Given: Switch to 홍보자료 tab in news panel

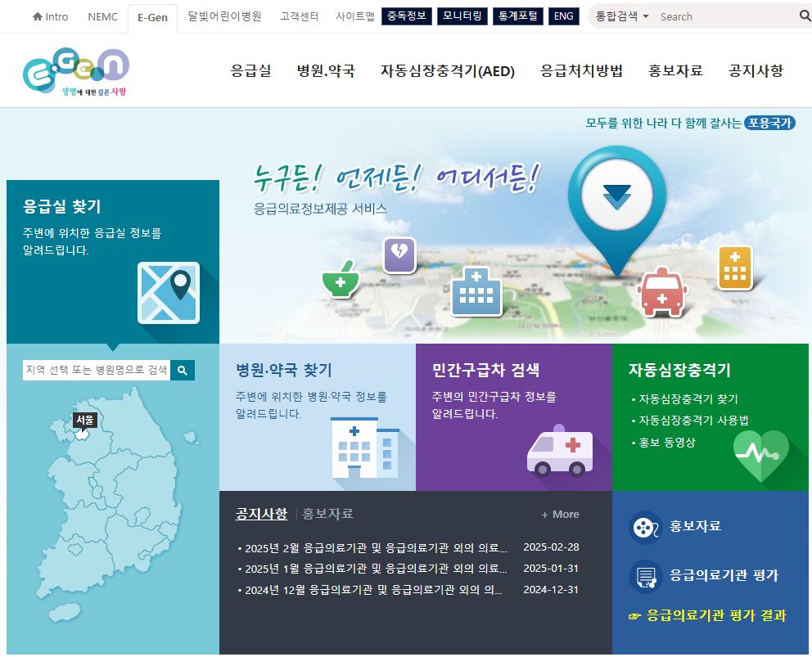Looking at the screenshot, I should (x=327, y=514).
